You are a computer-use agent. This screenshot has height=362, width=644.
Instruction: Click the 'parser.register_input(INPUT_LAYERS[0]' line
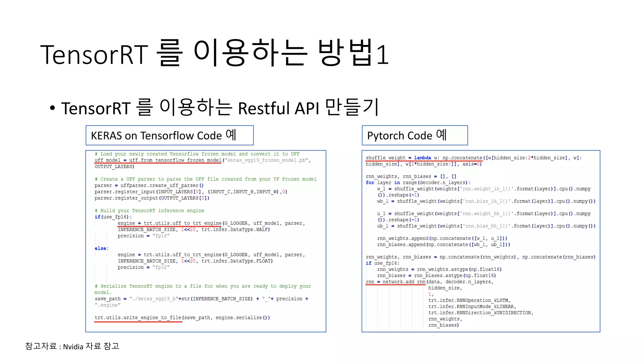pyautogui.click(x=191, y=192)
